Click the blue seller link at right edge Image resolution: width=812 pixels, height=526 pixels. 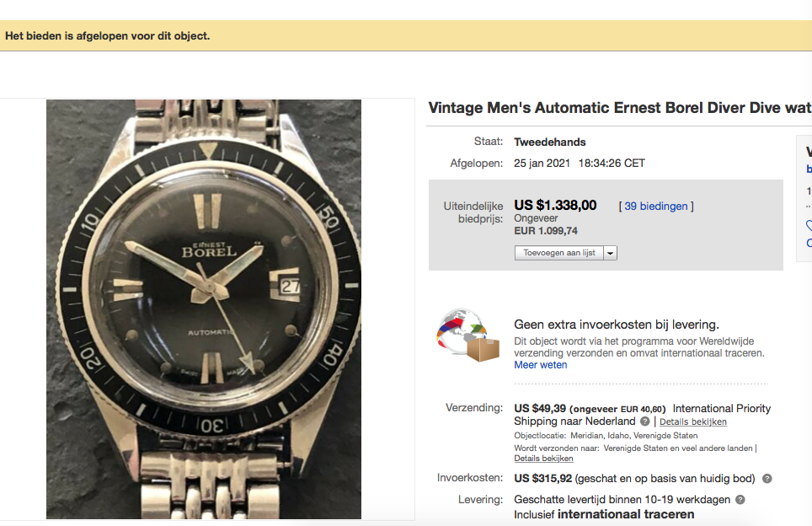(x=809, y=169)
